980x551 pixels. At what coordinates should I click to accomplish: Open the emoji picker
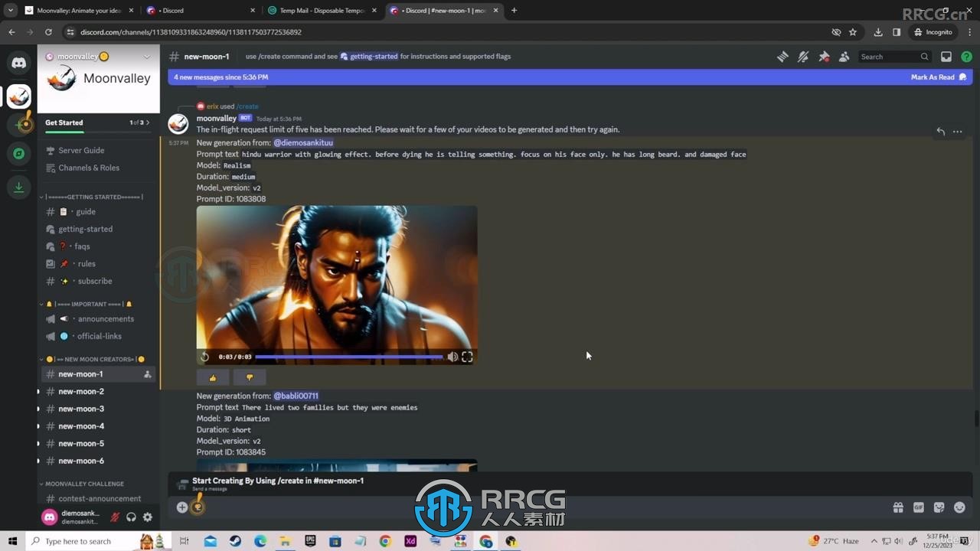[959, 507]
